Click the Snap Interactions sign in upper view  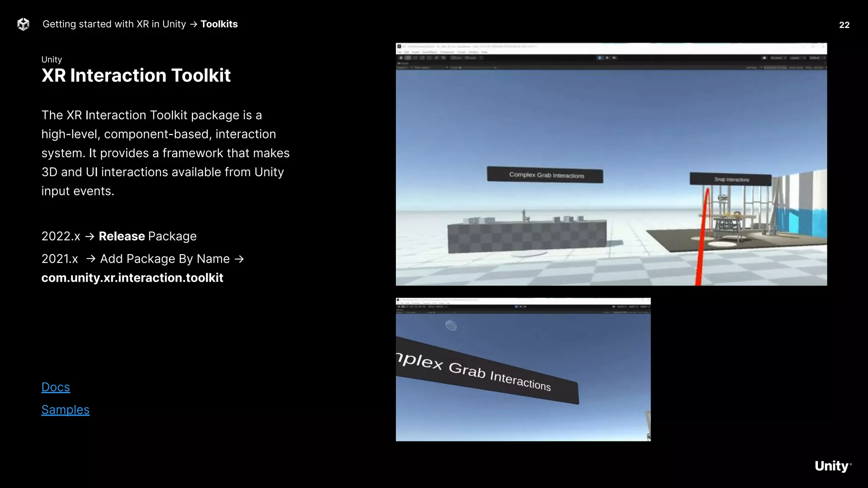point(731,179)
